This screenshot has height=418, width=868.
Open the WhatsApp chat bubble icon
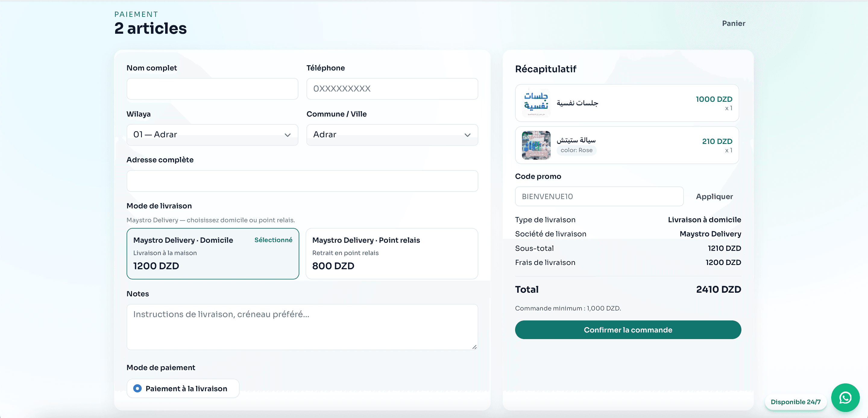click(845, 398)
